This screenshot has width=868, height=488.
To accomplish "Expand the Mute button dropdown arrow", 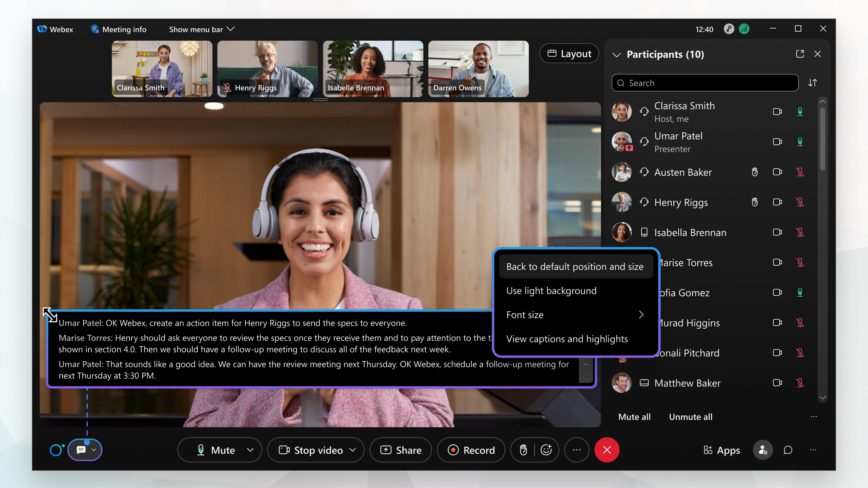I will pyautogui.click(x=251, y=450).
